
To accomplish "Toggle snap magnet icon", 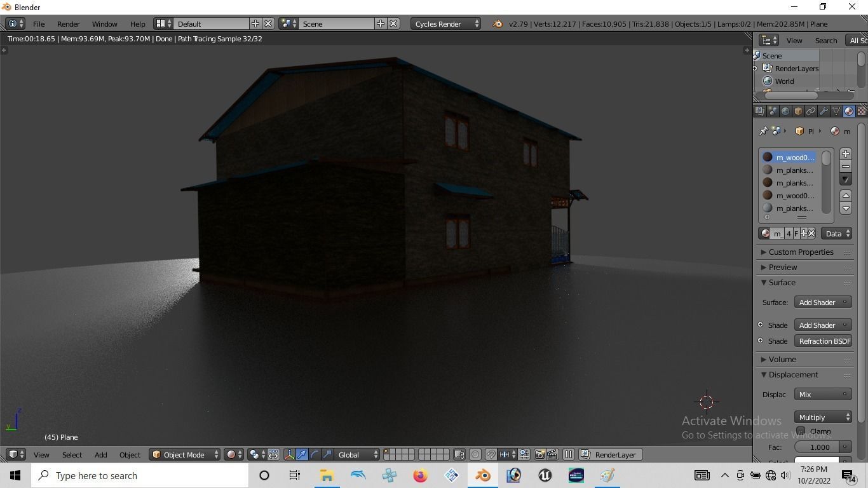I will point(491,455).
